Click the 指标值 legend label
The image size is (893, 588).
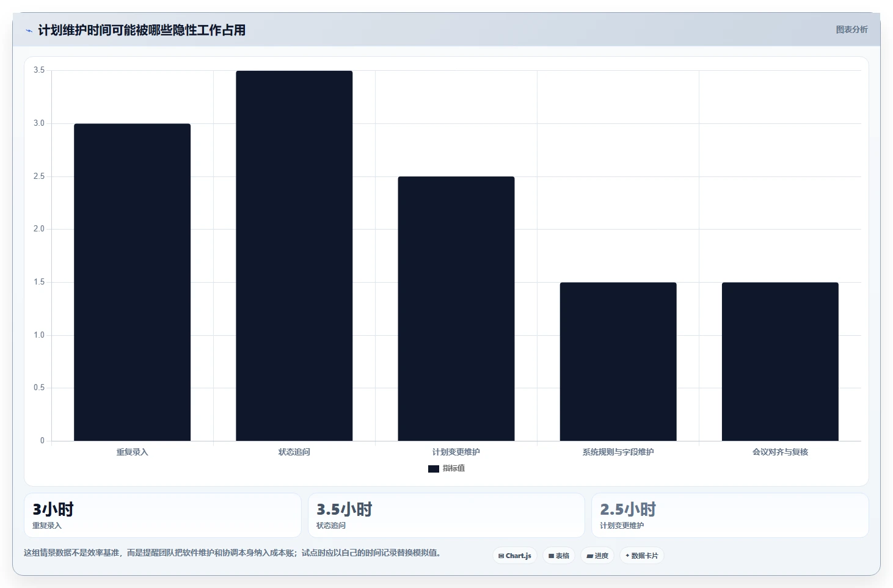(454, 468)
